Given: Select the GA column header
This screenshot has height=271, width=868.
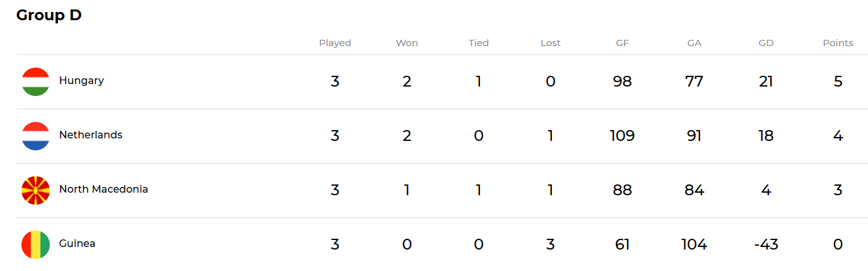Looking at the screenshot, I should click(695, 44).
